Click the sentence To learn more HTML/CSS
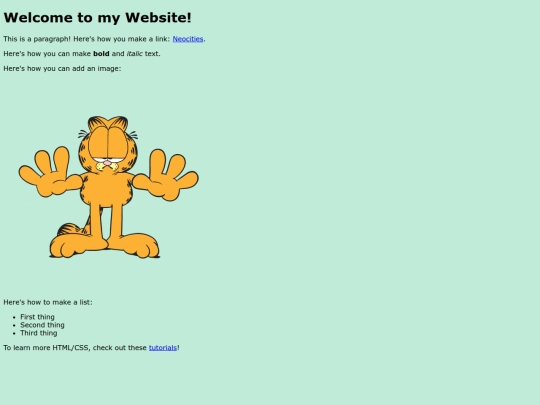 91,348
